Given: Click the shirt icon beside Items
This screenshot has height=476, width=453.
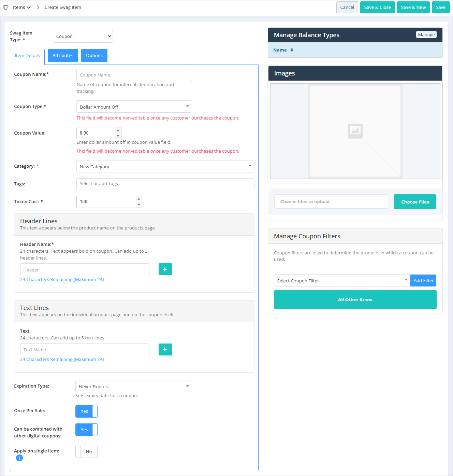Looking at the screenshot, I should 6,7.
